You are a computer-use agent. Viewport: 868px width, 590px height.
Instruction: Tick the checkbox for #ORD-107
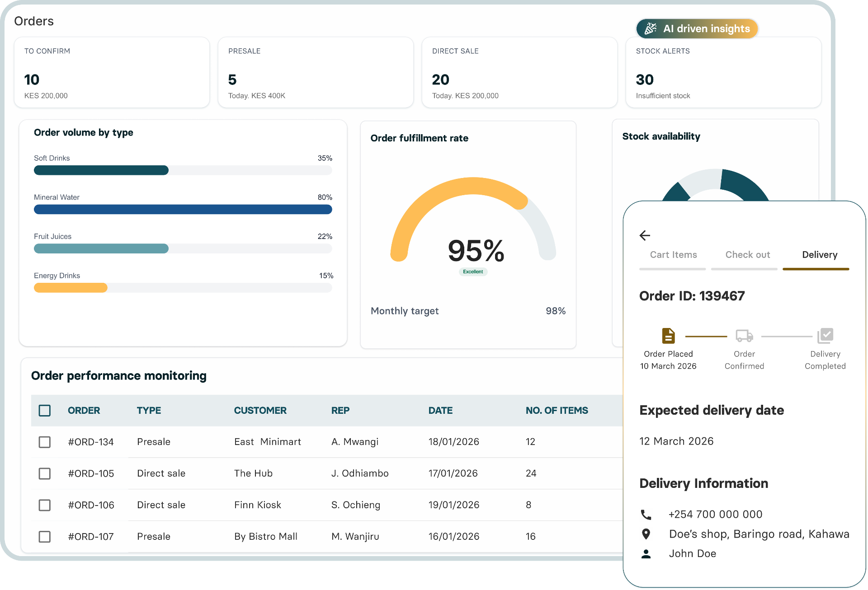click(x=45, y=537)
